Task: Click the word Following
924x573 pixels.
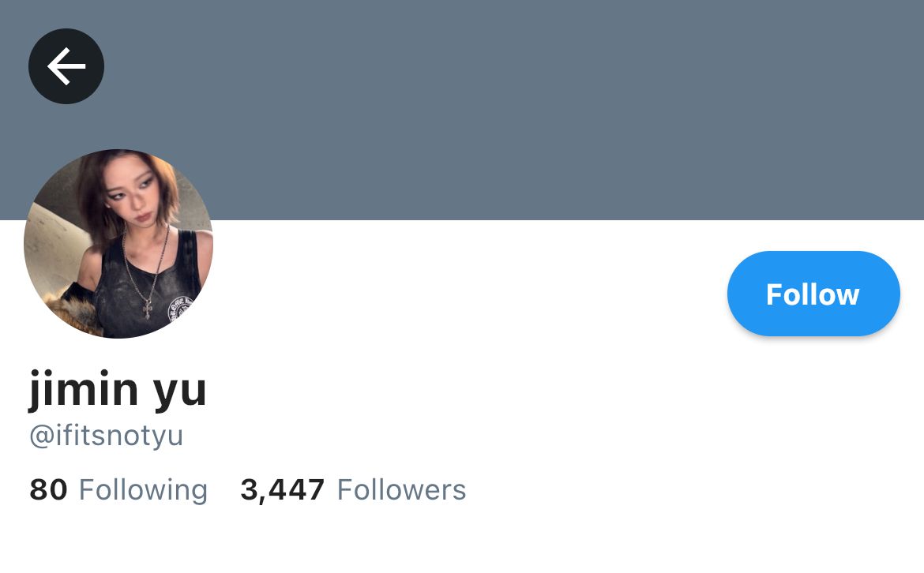Action: pos(143,490)
